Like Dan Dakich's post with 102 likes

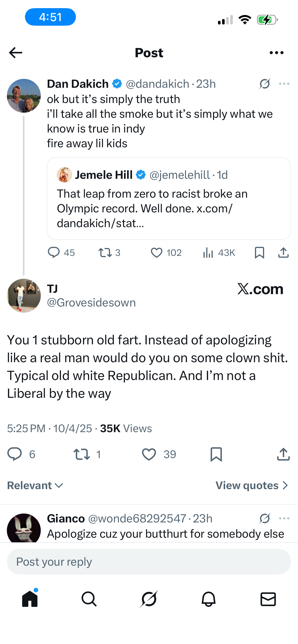pyautogui.click(x=157, y=253)
